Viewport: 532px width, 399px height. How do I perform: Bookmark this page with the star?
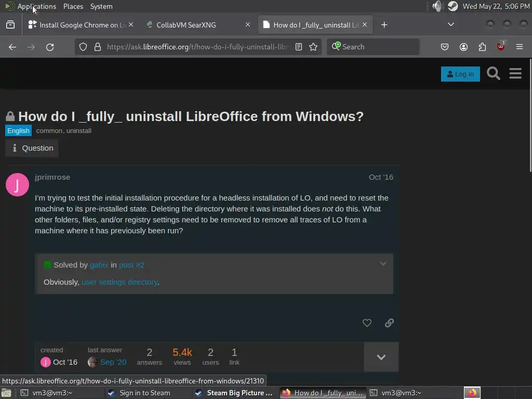point(313,47)
